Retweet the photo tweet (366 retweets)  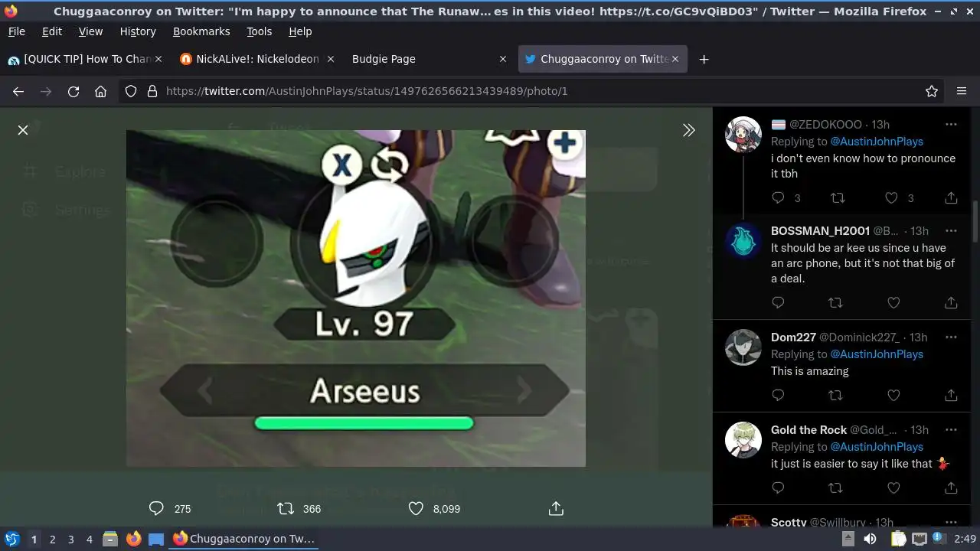click(x=286, y=508)
